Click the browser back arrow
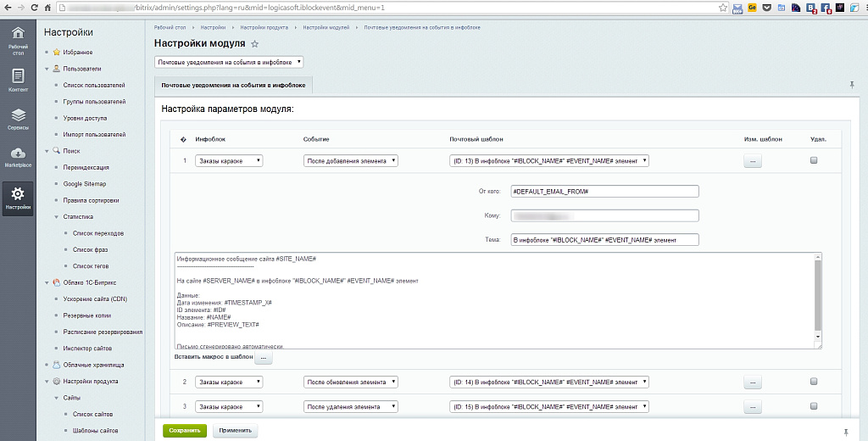Viewport: 868px width, 441px height. [x=9, y=8]
